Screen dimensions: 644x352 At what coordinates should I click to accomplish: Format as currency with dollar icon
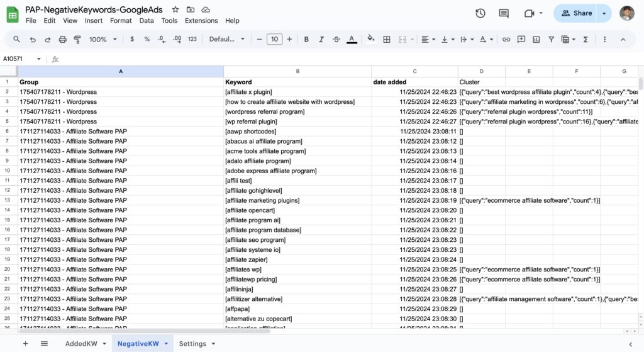click(x=132, y=39)
